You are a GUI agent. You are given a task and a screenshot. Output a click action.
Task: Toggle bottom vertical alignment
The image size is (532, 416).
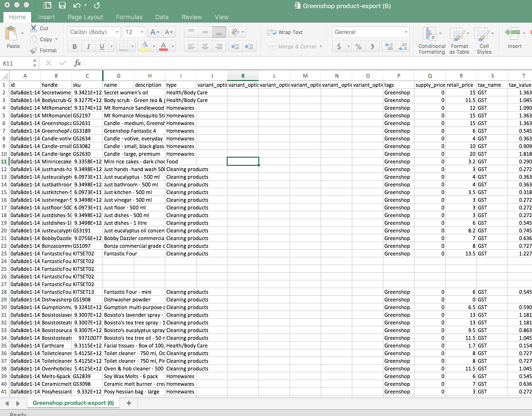tap(219, 32)
